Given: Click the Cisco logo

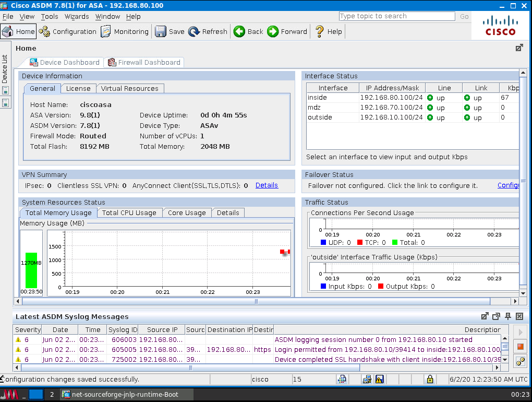Looking at the screenshot, I should click(x=501, y=26).
